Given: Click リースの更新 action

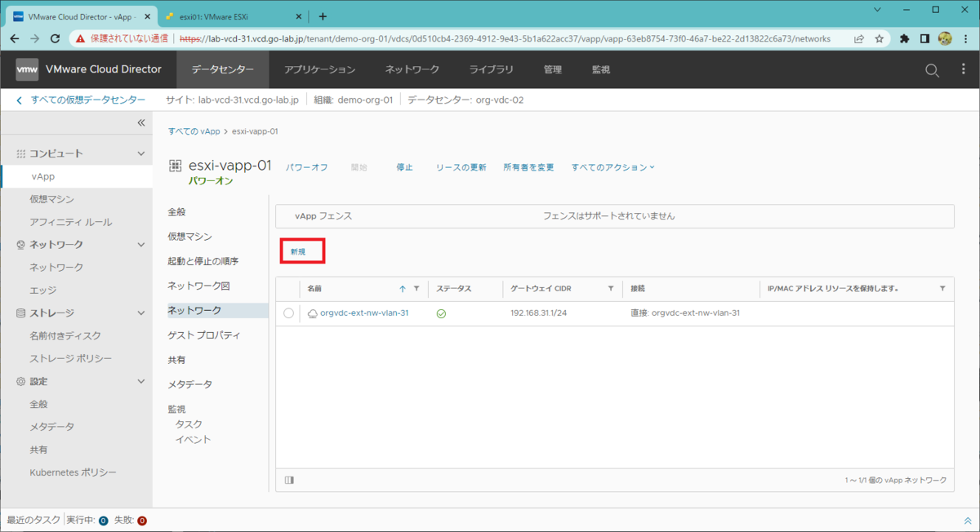Looking at the screenshot, I should 461,167.
